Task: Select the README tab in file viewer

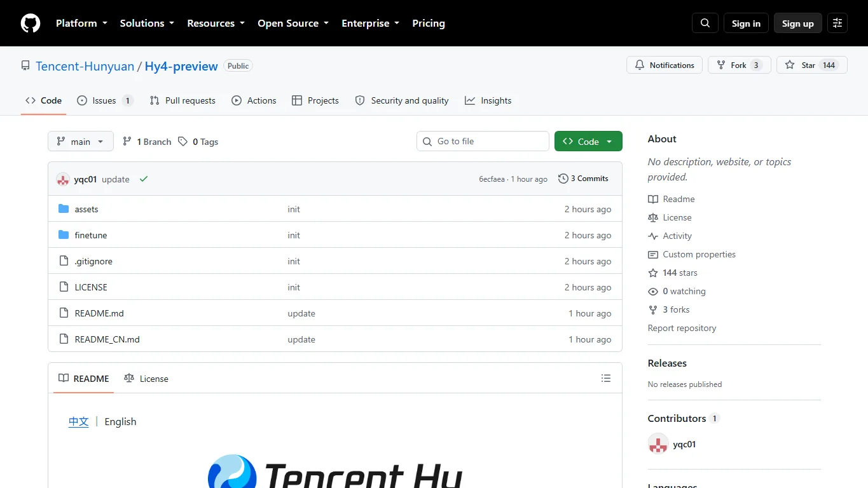Action: [84, 378]
